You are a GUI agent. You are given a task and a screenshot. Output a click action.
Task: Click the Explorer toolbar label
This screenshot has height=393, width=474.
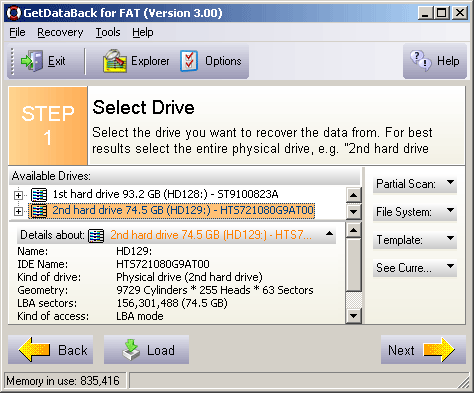click(150, 61)
